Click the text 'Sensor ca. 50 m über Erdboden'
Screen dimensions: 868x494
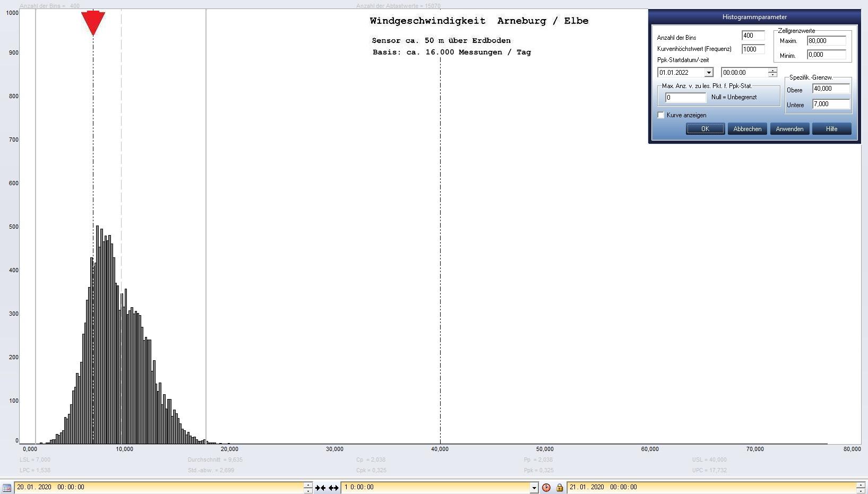click(441, 41)
